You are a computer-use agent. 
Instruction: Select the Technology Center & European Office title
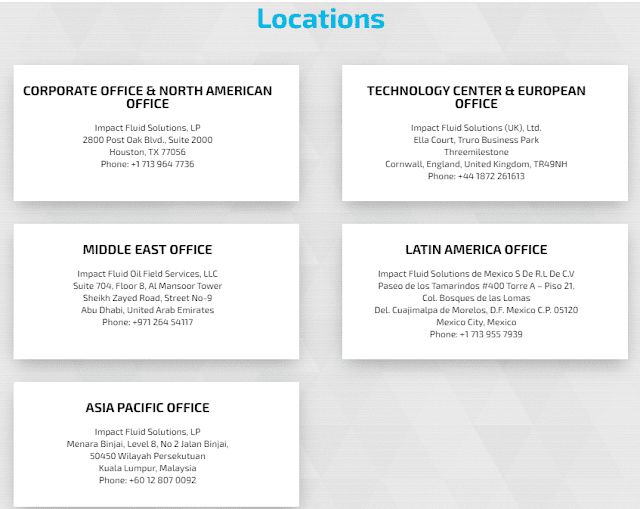tap(476, 97)
